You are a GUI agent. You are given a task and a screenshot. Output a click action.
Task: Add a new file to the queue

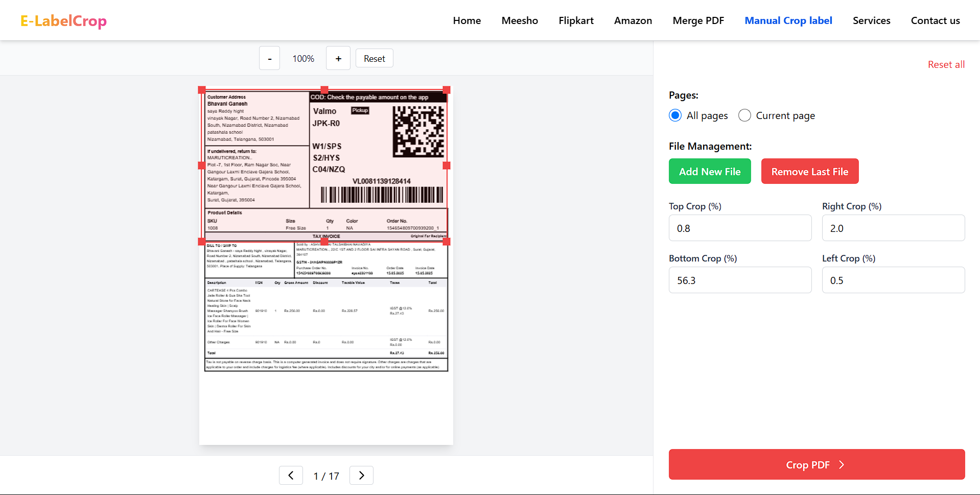pos(709,171)
